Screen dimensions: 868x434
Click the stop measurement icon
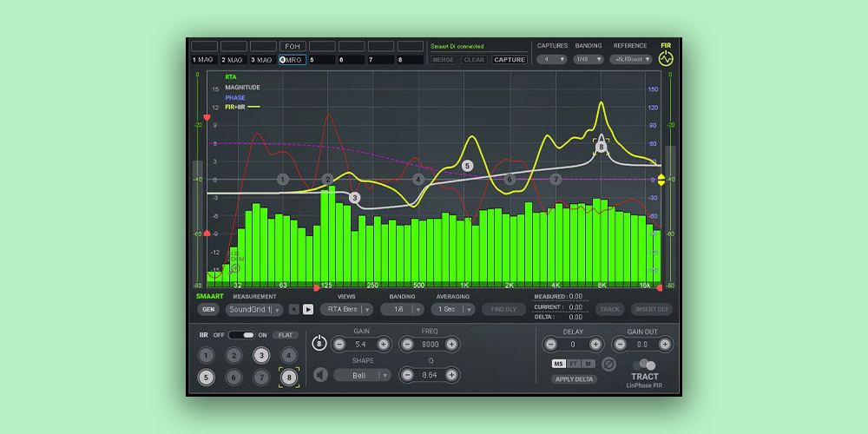pos(294,310)
